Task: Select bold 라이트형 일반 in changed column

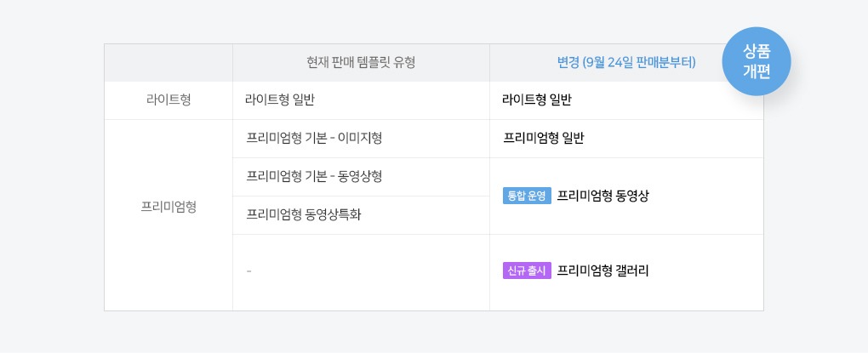Action: pyautogui.click(x=537, y=100)
